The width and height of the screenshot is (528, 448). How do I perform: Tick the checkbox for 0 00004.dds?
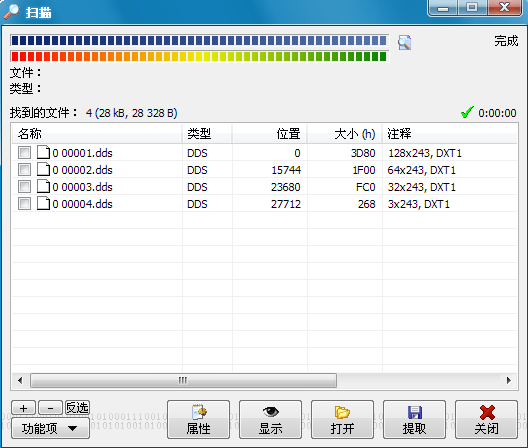click(x=24, y=203)
